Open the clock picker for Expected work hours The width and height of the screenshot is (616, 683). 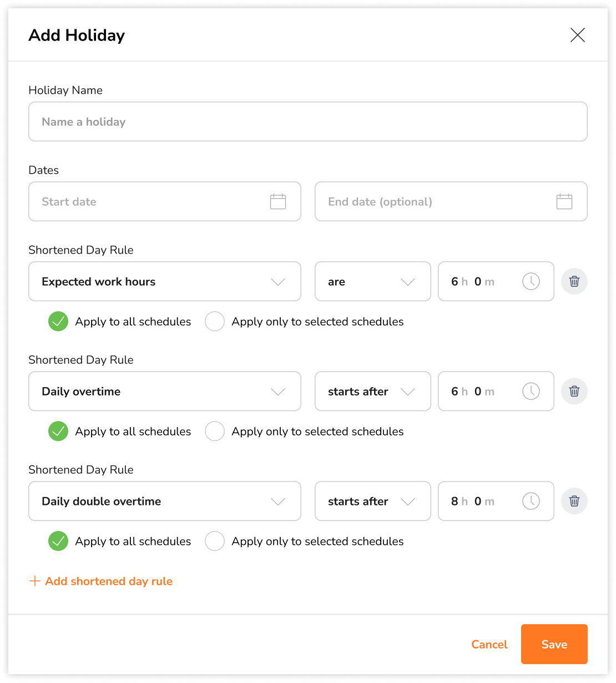pos(531,281)
